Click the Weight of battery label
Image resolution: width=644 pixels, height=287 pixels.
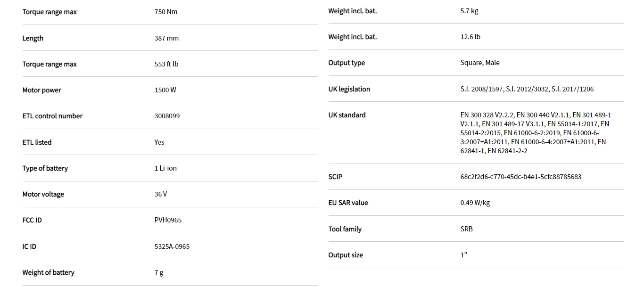(x=48, y=272)
